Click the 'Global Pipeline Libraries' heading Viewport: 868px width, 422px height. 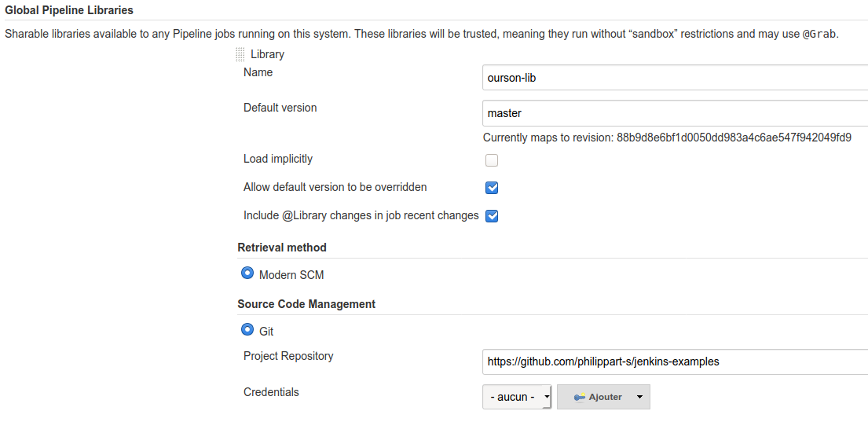[x=69, y=10]
